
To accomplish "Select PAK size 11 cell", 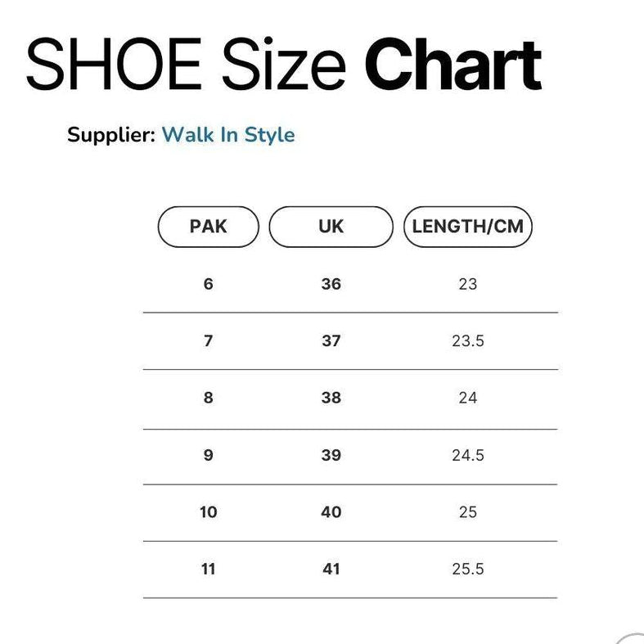I will coord(208,569).
